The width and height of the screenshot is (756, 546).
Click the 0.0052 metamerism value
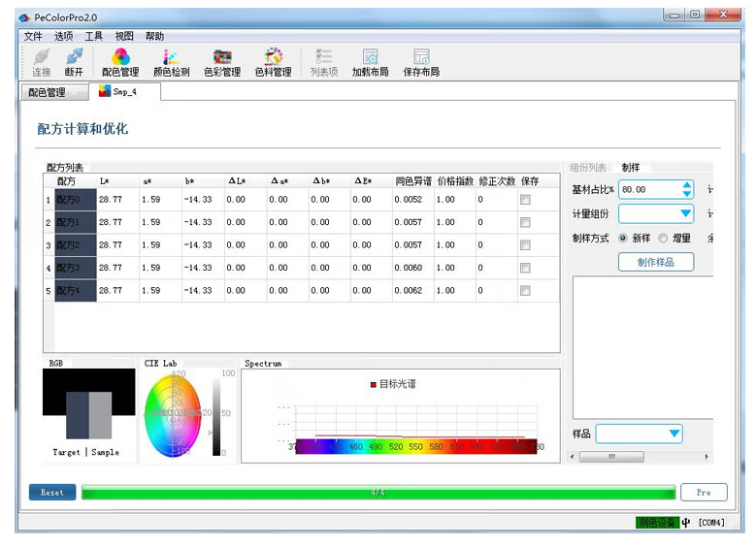408,200
